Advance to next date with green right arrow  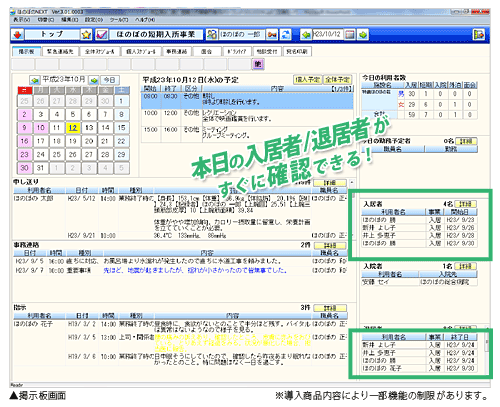click(x=363, y=34)
